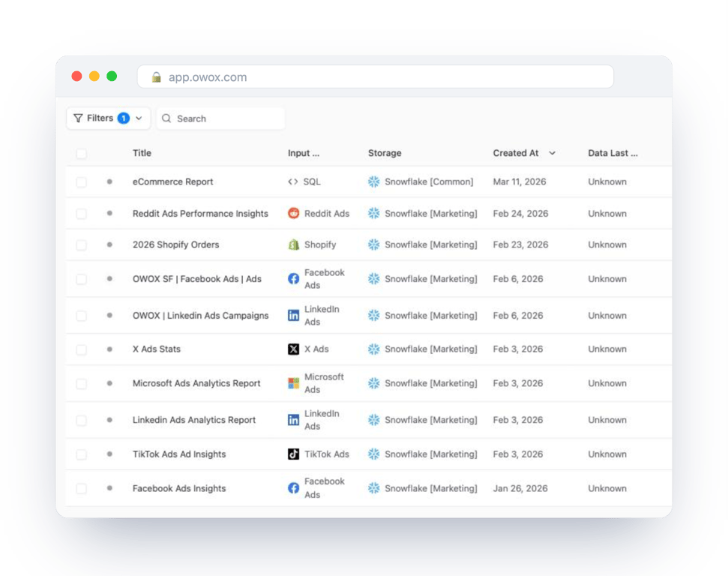Click Snowflake icon in Microsoft Ads Analytics row
Image resolution: width=728 pixels, height=576 pixels.
(374, 383)
